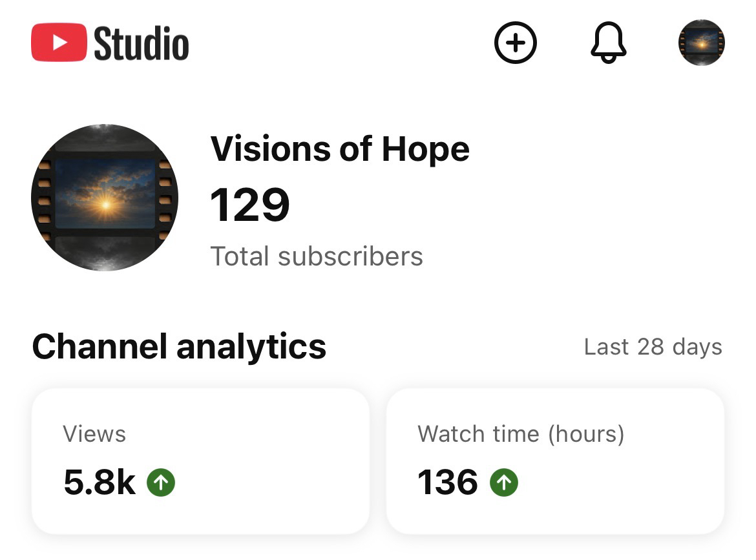The height and width of the screenshot is (560, 756).
Task: Tap the 5.8k views value
Action: coord(100,482)
